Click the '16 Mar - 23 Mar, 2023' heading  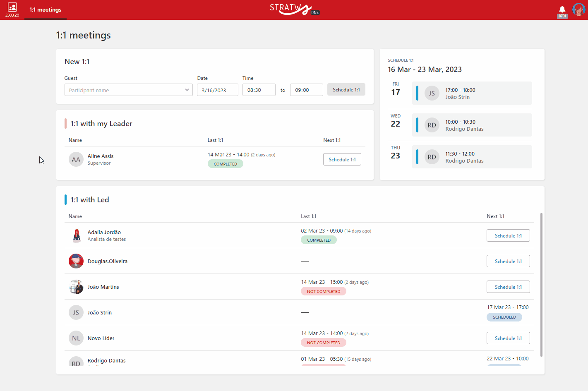tap(425, 70)
